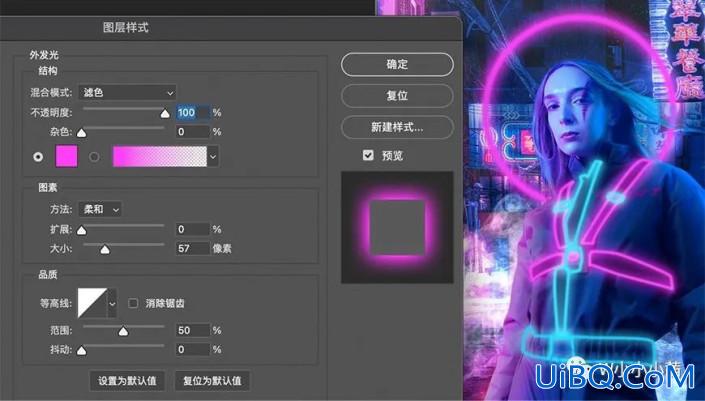Click the 混合模式 label

tap(51, 93)
